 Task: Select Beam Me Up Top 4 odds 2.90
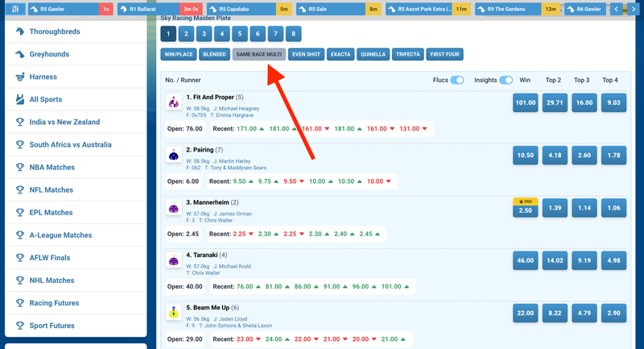click(613, 314)
